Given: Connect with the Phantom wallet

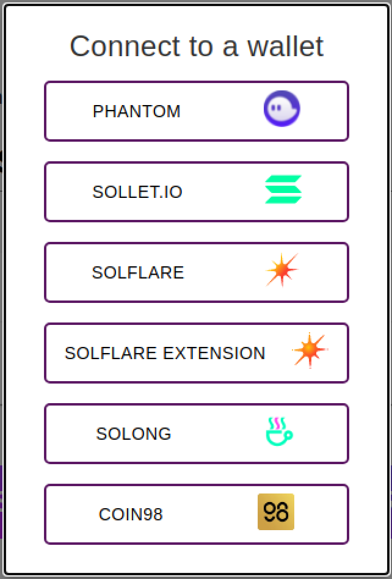Looking at the screenshot, I should pos(196,111).
